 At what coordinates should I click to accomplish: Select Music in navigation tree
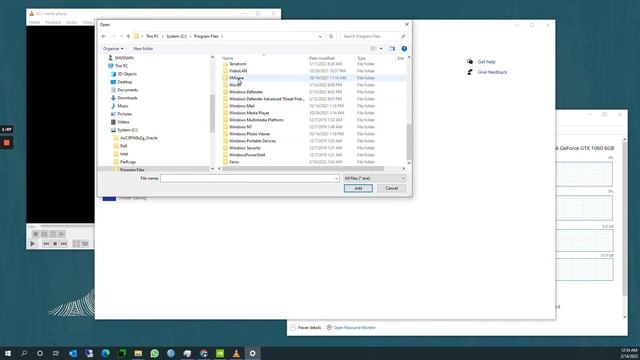[x=122, y=106]
